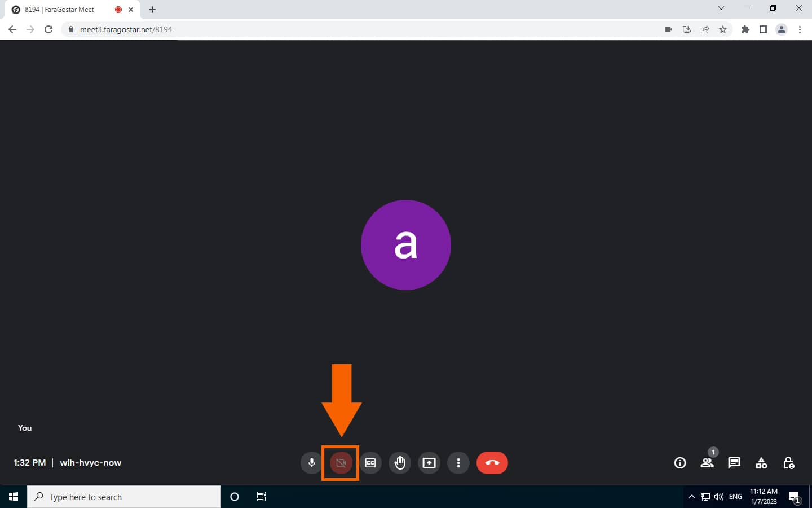This screenshot has height=508, width=812.
Task: Open more options menu
Action: tap(458, 463)
